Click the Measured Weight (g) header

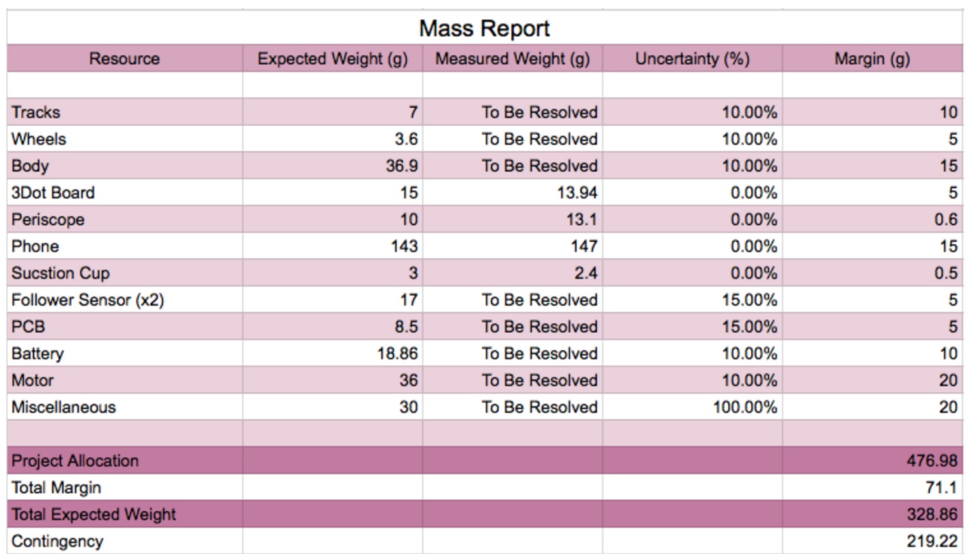[x=513, y=59]
